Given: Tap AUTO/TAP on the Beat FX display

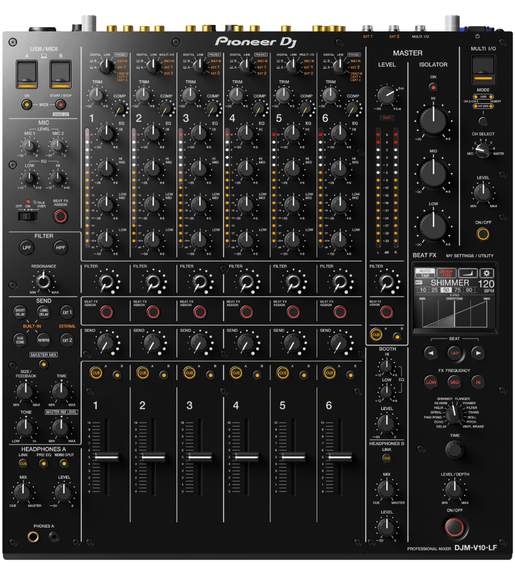Looking at the screenshot, I should click(425, 273).
